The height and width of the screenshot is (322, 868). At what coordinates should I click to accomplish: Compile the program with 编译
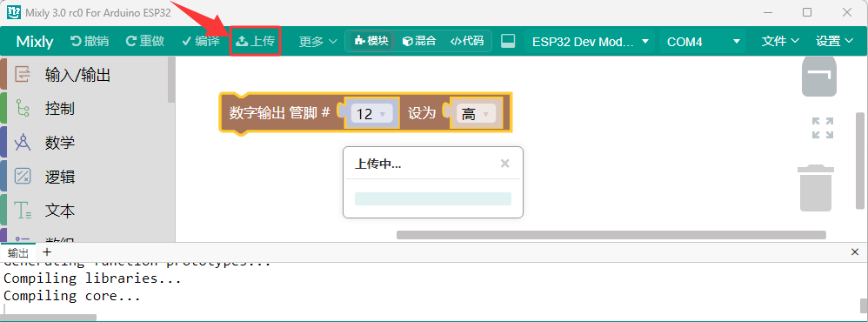(200, 41)
